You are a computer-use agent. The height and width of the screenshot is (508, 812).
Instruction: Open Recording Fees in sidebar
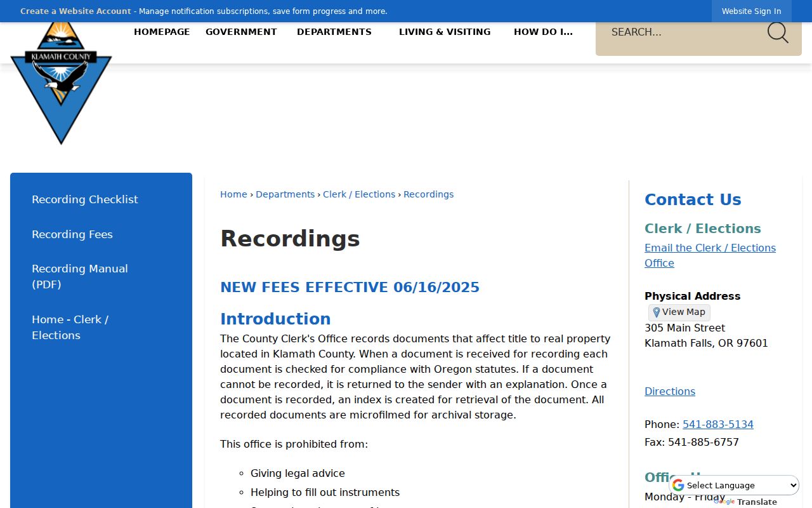coord(72,234)
